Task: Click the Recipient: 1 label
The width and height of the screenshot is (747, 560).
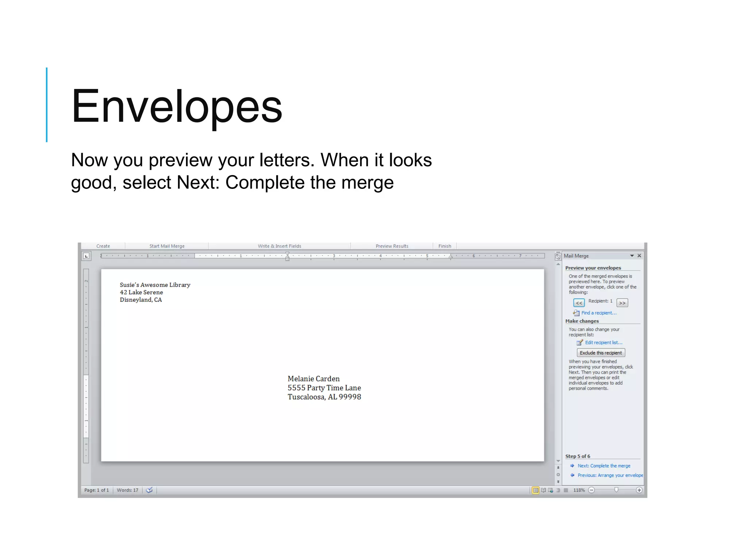Action: 600,301
